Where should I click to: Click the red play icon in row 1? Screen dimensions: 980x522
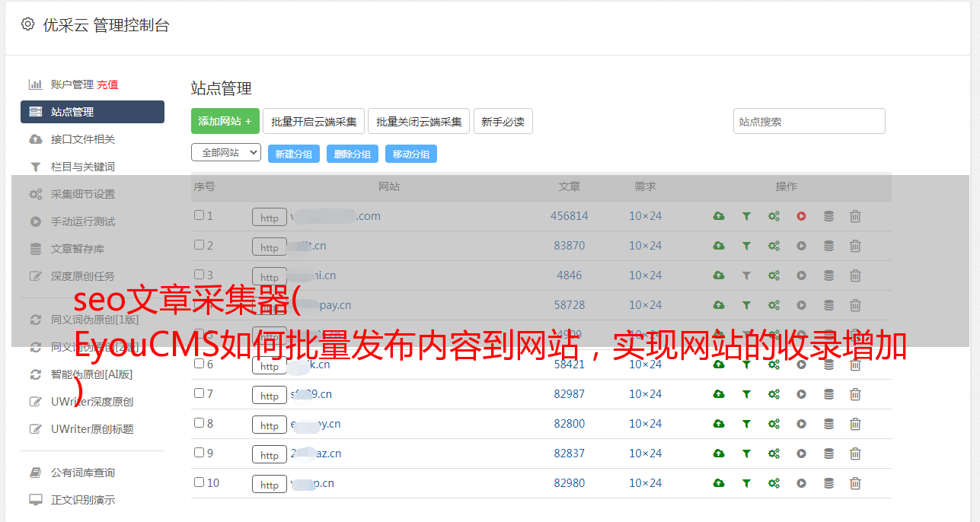[801, 216]
